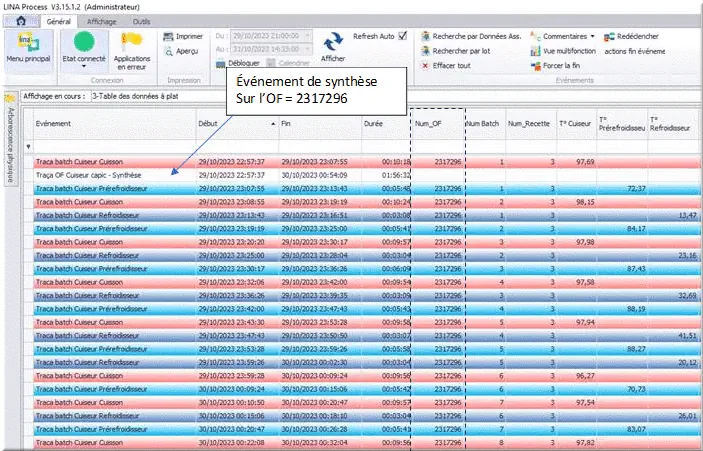The width and height of the screenshot is (703, 451).
Task: Click the Préréfroidisseur value 70,73
Action: [x=636, y=389]
